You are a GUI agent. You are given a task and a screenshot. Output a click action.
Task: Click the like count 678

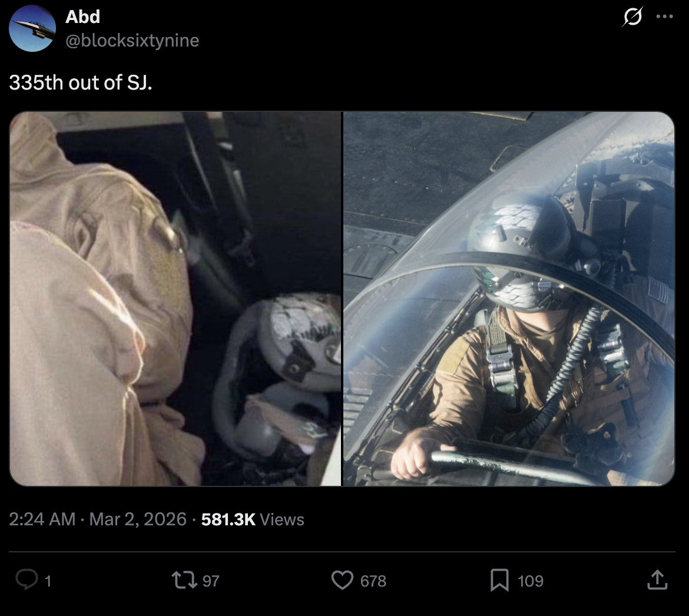[373, 581]
